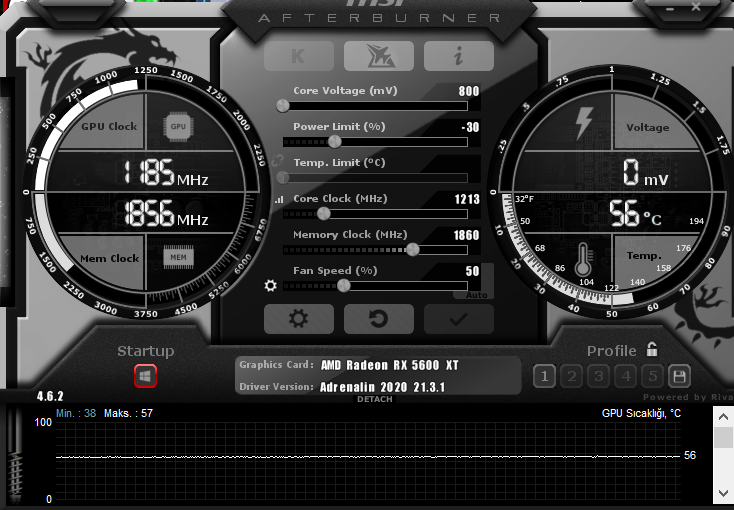Click the Fan Speed value 50
The image size is (734, 510).
[x=472, y=271]
